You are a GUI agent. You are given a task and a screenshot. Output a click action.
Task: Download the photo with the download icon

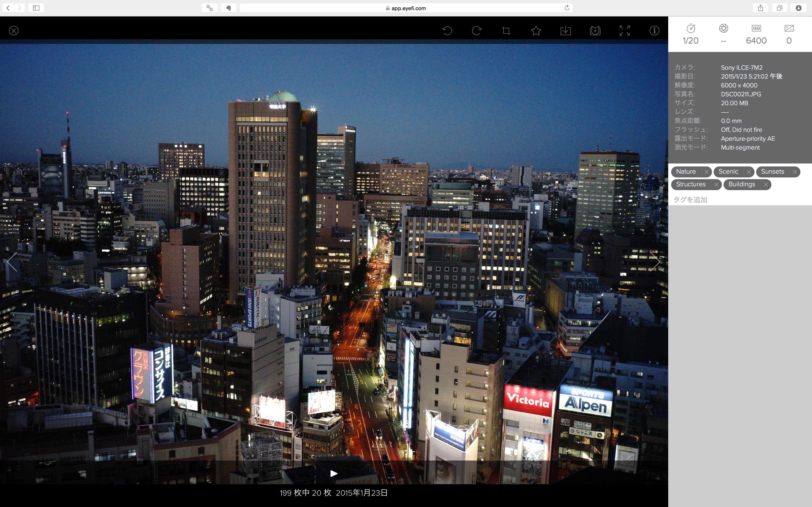pyautogui.click(x=565, y=31)
